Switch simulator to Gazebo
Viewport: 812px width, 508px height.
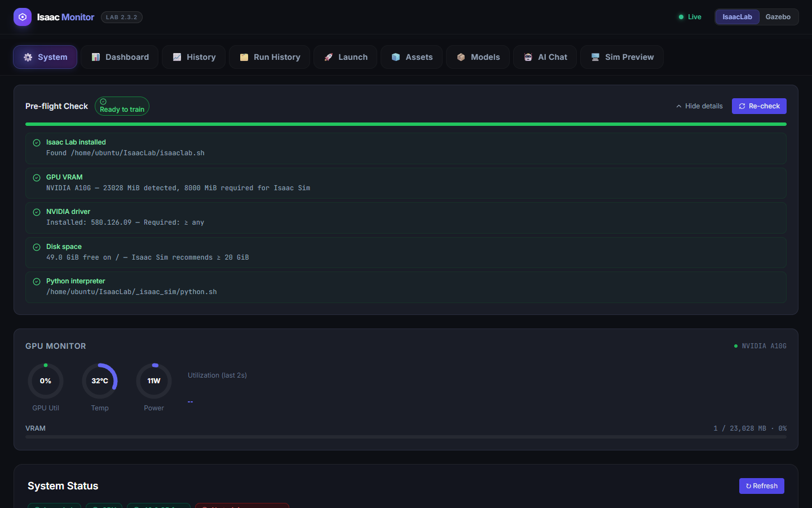[x=778, y=17]
